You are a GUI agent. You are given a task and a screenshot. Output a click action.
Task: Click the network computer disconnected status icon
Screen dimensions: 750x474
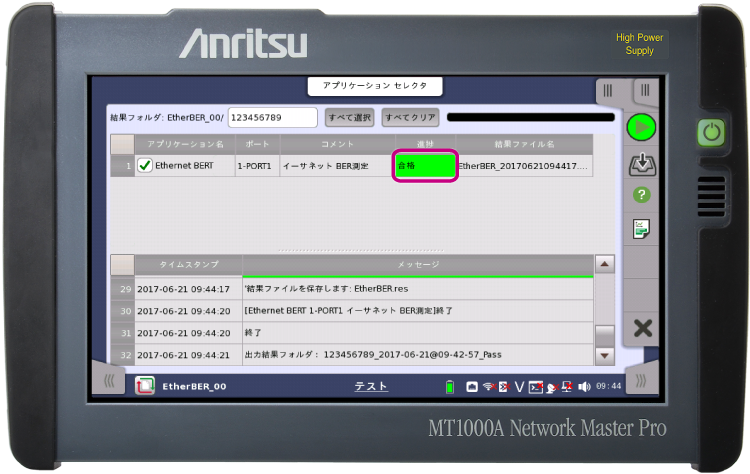(567, 386)
